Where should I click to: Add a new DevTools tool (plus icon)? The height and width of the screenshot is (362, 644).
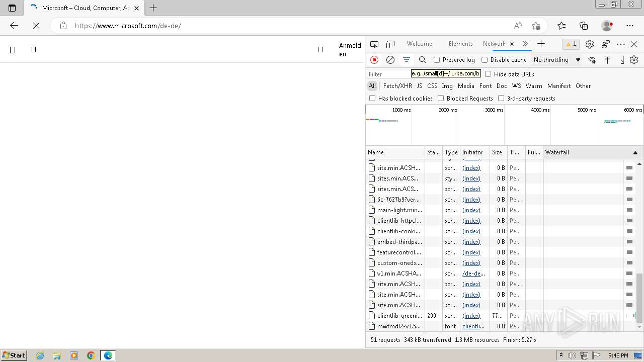[x=541, y=44]
